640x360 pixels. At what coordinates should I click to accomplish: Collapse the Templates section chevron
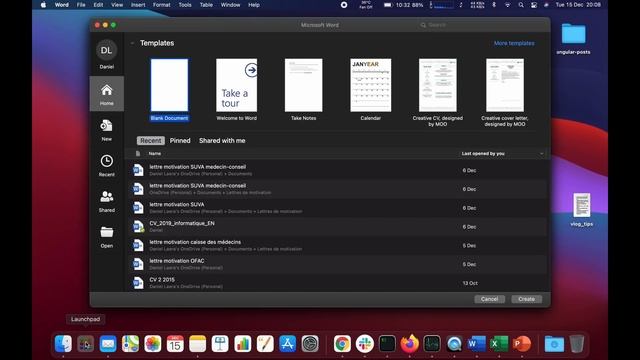coord(132,43)
